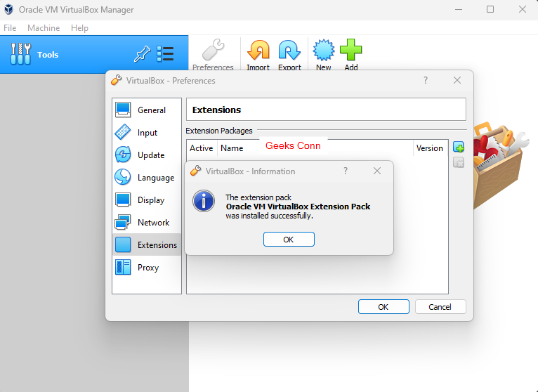The image size is (538, 392).
Task: Click the VirtualBox cube icon in the title bar
Action: [8, 9]
